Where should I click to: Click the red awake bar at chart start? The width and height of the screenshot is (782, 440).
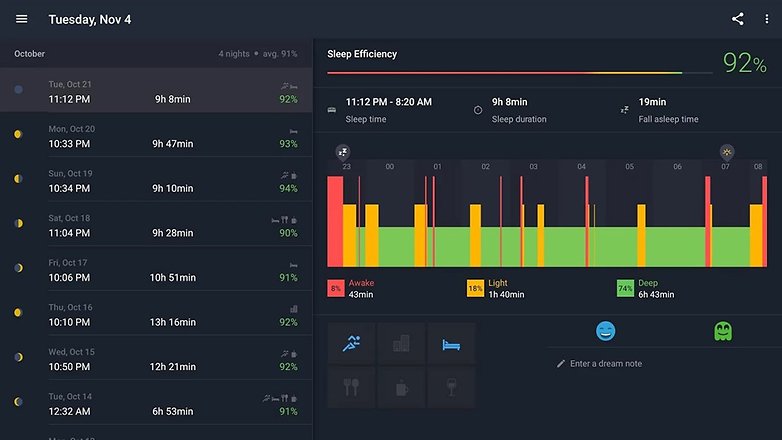[335, 221]
